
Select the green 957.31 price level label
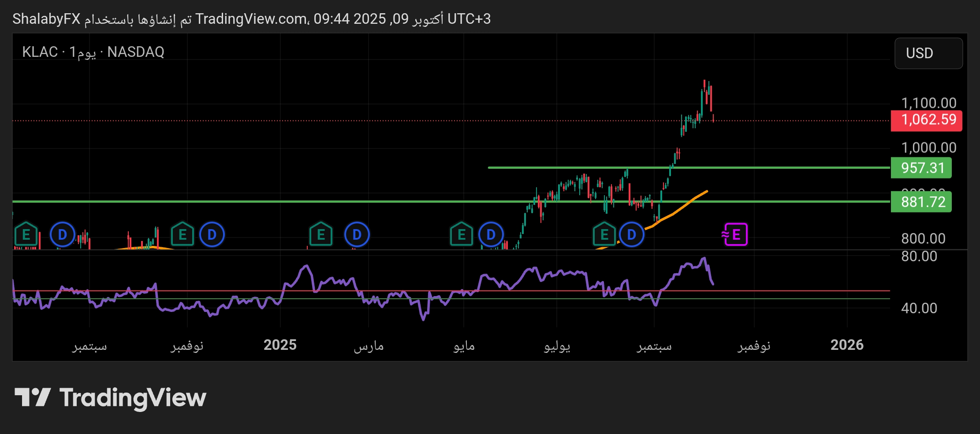921,168
